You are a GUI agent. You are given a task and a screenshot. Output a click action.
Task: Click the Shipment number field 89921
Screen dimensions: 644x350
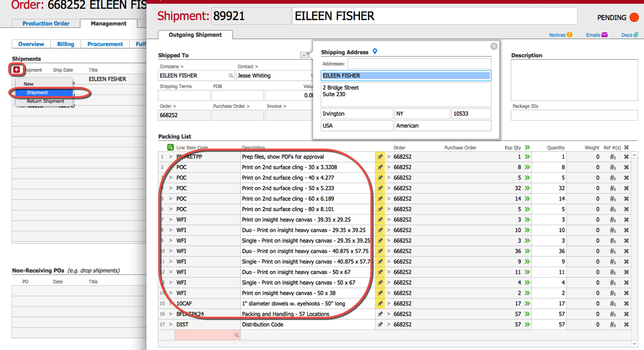(x=251, y=16)
